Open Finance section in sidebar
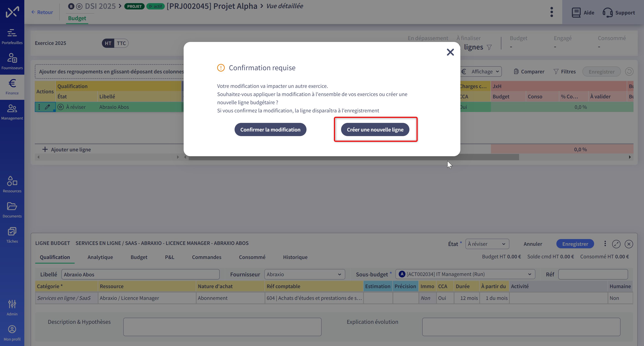 tap(12, 87)
